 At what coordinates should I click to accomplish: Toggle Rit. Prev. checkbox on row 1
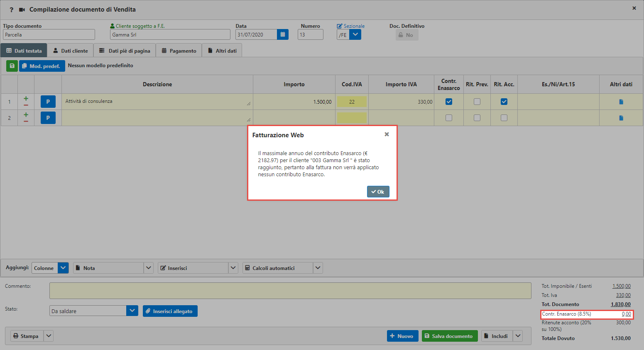[477, 102]
